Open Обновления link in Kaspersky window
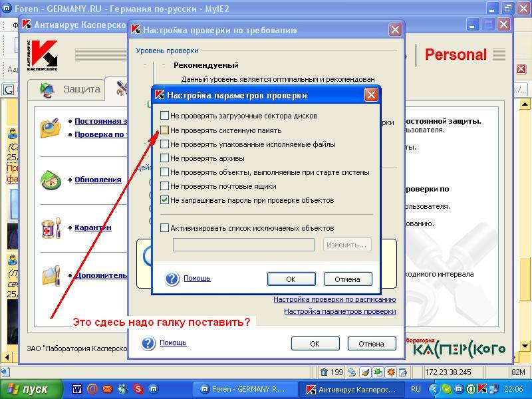Viewport: 532px width, 399px height. tap(98, 180)
